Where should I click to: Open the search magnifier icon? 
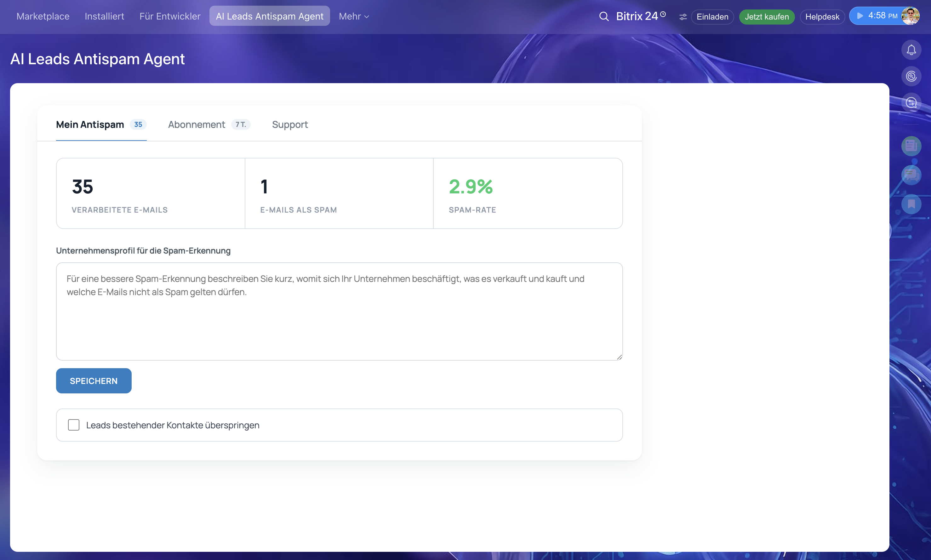click(x=604, y=16)
